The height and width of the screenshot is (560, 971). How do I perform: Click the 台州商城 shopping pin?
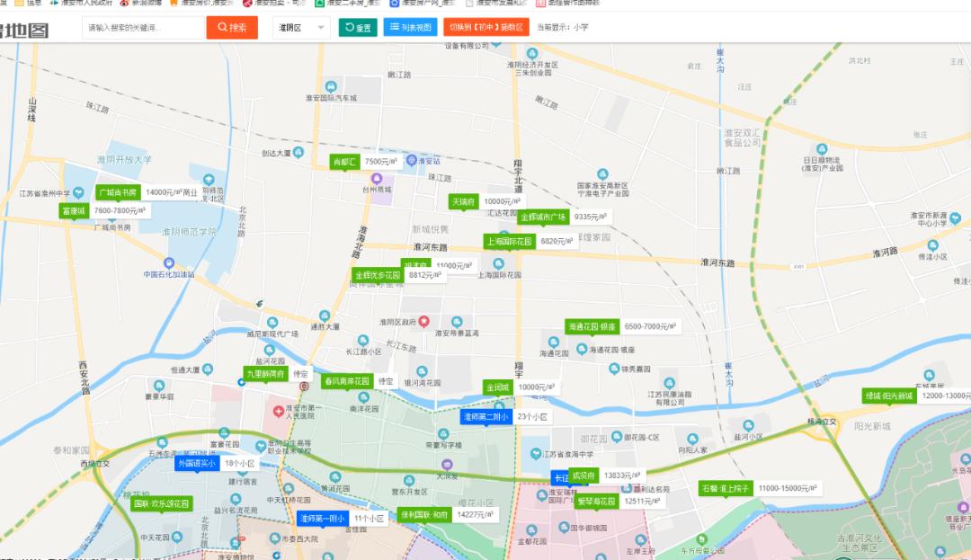click(x=377, y=179)
